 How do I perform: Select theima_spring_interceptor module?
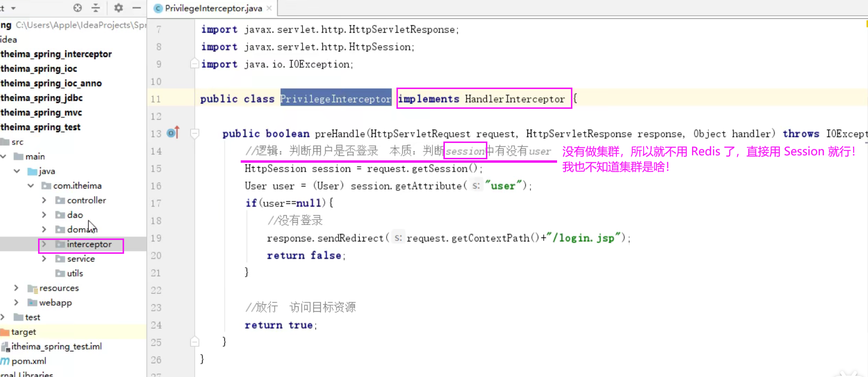pos(56,54)
